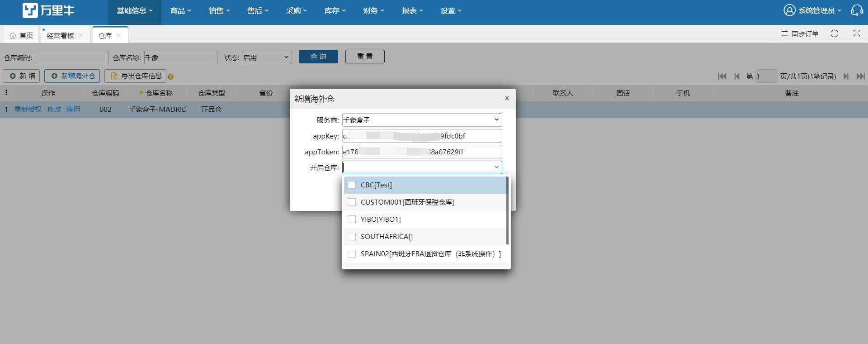The image size is (868, 344).
Task: Click the 仓库编码 column header
Action: 105,93
